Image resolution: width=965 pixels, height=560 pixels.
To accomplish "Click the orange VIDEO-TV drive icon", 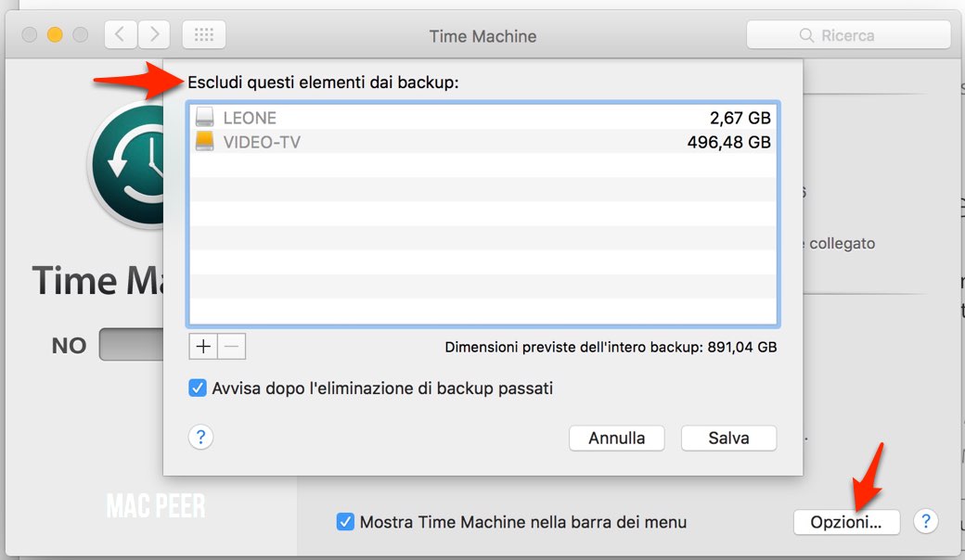I will 204,141.
